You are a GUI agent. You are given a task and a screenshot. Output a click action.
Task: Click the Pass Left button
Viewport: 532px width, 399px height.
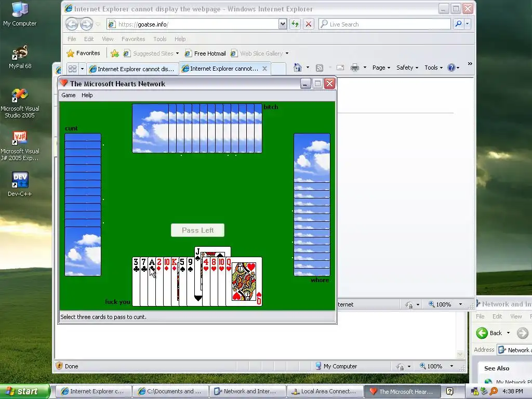[x=197, y=230]
